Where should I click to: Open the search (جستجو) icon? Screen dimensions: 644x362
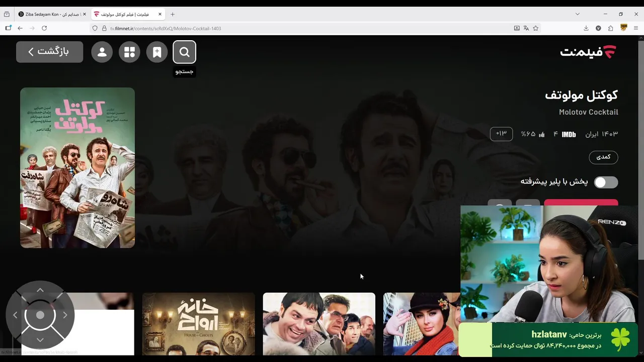(x=184, y=52)
